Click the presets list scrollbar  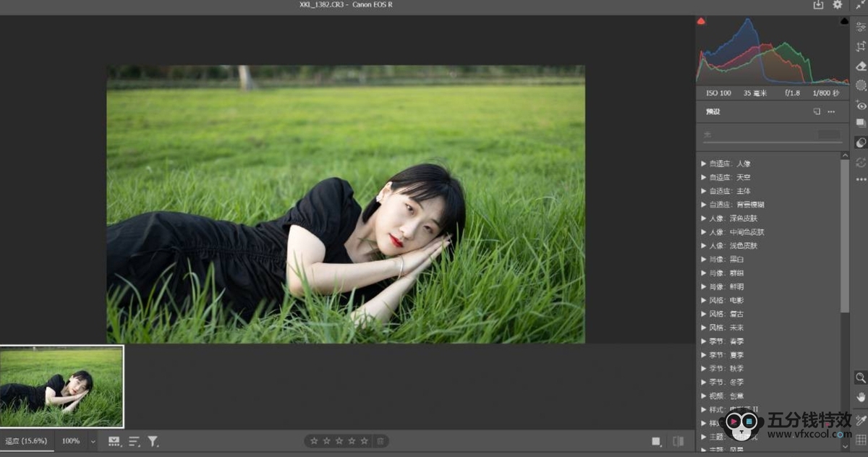click(x=845, y=236)
